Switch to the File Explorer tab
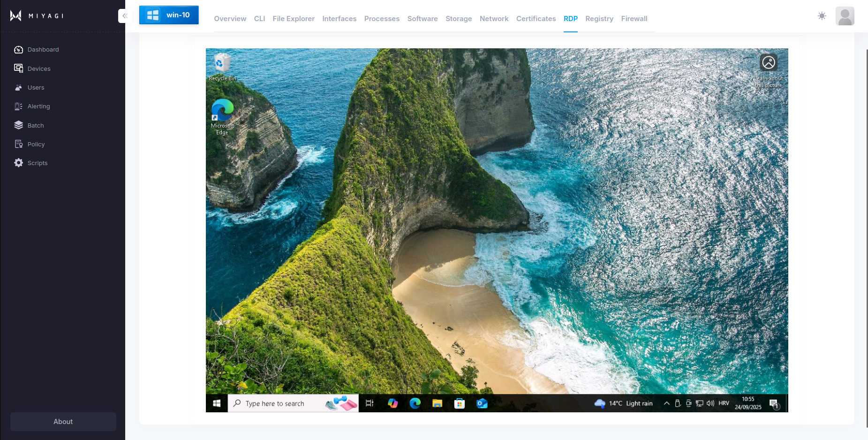The image size is (868, 440). tap(294, 19)
